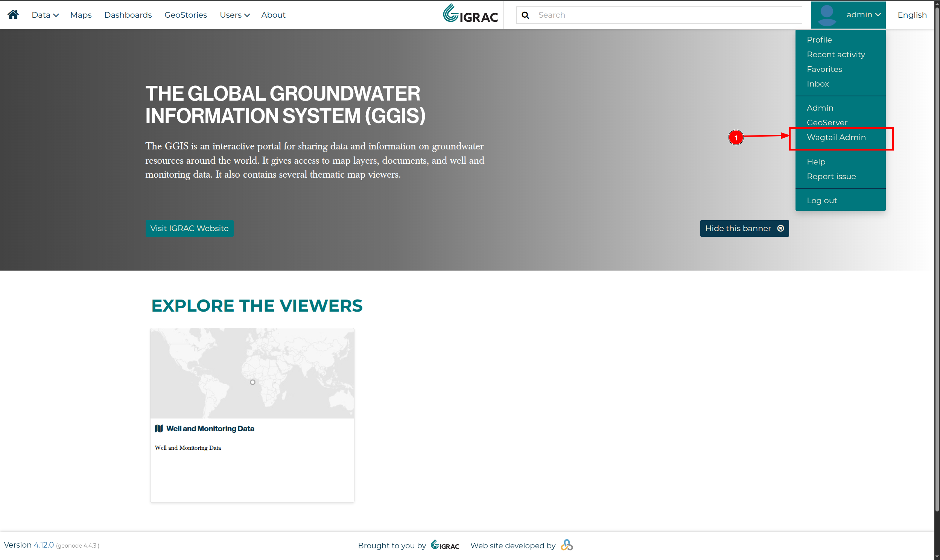Click the Visit IGRAC Website button

pyautogui.click(x=189, y=228)
